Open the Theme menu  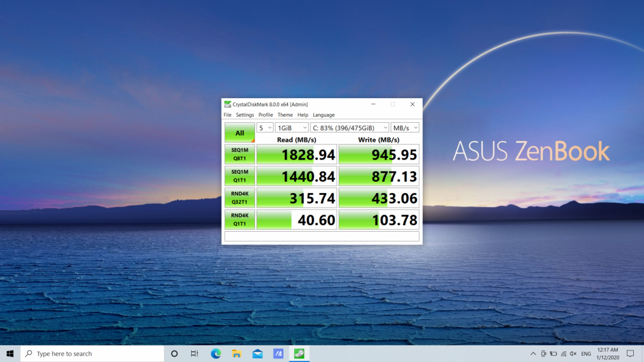pos(285,115)
